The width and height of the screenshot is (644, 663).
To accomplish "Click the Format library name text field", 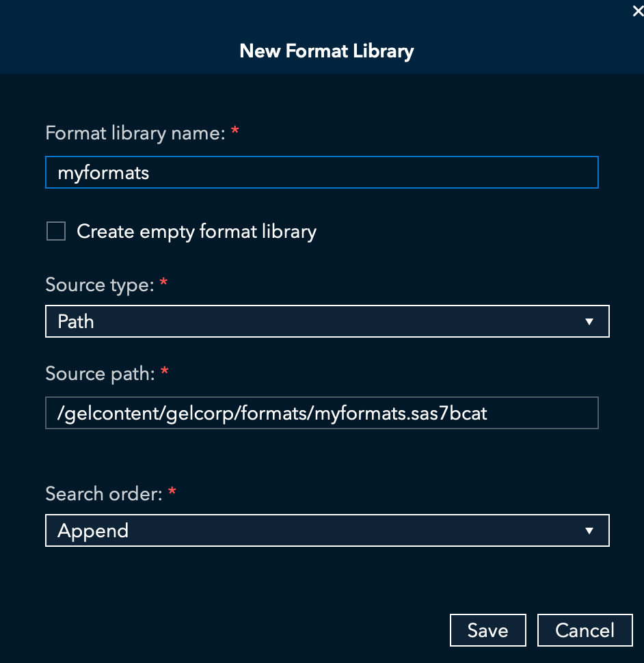I will pos(321,172).
